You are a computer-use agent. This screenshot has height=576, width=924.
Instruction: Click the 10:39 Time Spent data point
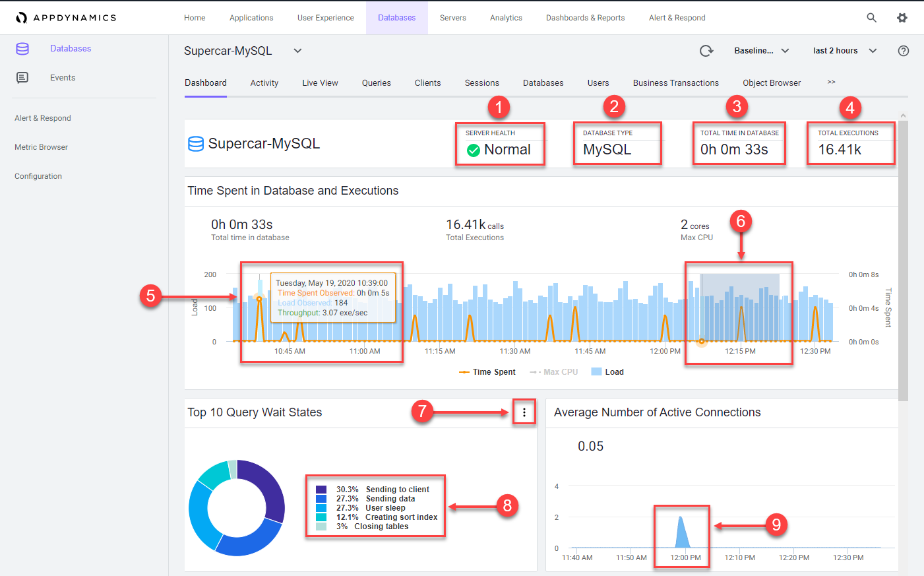point(259,299)
